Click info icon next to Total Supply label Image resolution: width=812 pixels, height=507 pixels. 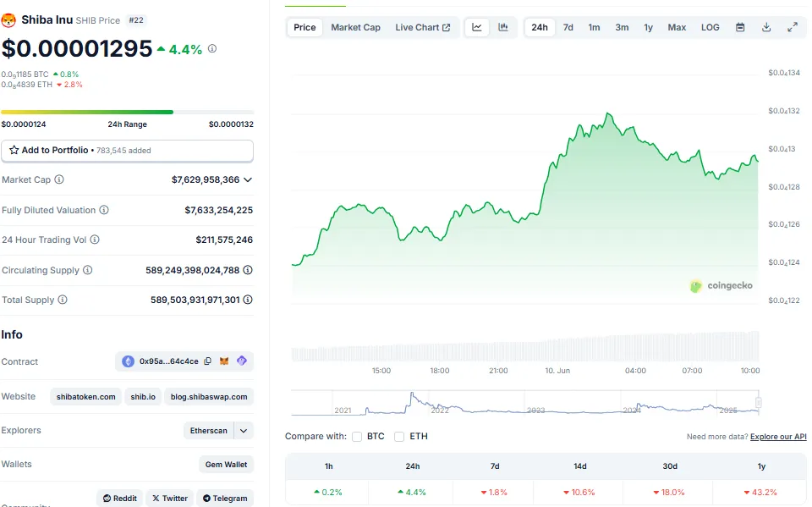pyautogui.click(x=63, y=300)
